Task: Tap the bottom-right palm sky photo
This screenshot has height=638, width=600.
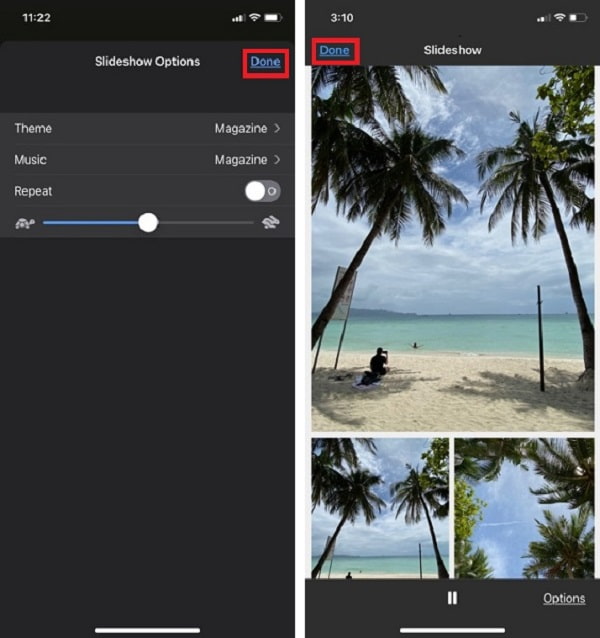Action: (524, 508)
